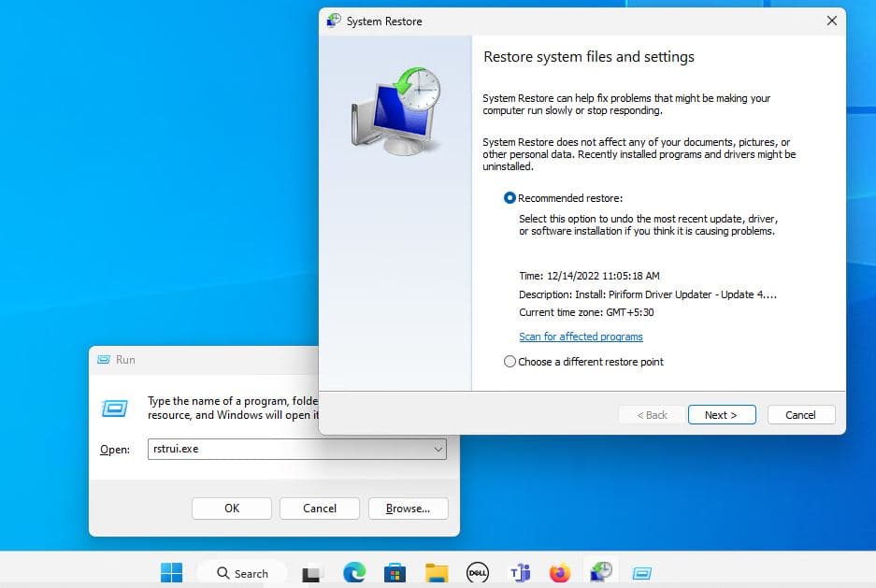Open File Explorer from the taskbar
Viewport: 876px width, 588px height.
click(436, 572)
